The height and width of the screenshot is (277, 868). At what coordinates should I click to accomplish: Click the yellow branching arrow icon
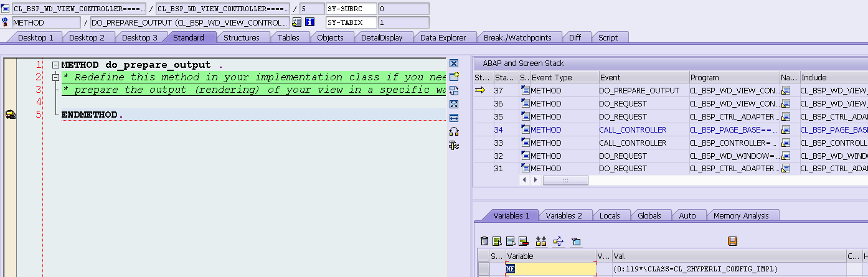558,241
